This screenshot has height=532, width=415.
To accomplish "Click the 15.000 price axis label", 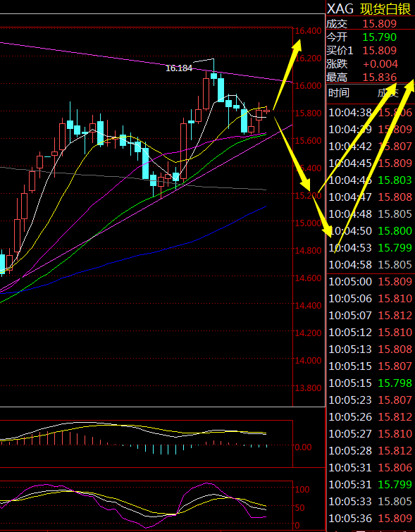I will (x=308, y=223).
